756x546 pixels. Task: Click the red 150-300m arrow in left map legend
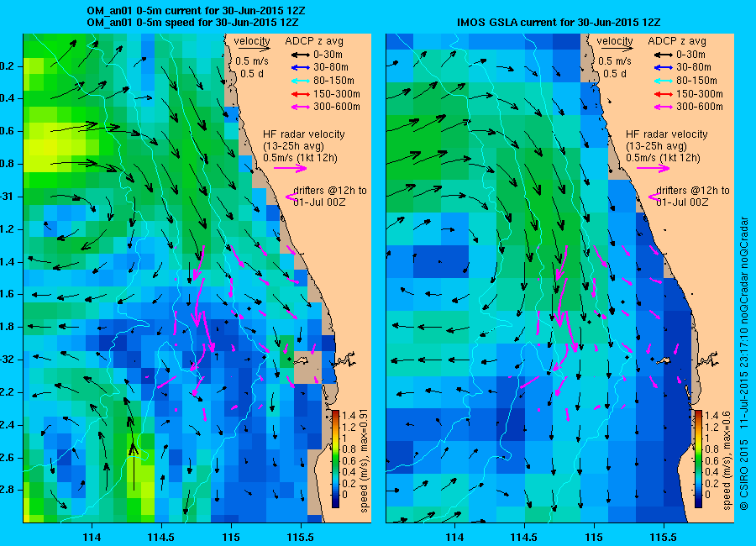pyautogui.click(x=301, y=95)
